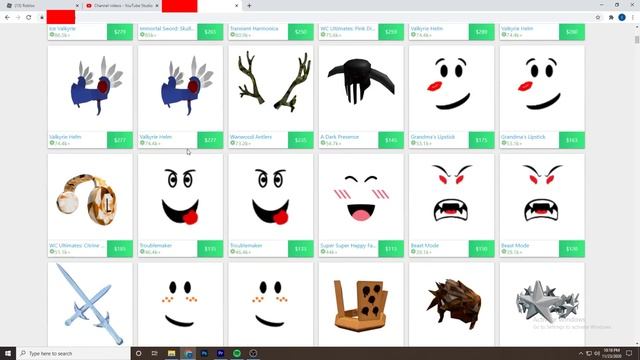Click the $145 A Dark Presence price button

391,140
